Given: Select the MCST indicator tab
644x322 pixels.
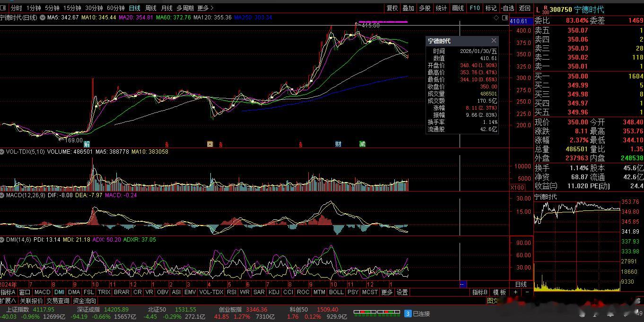Looking at the screenshot, I should [370, 292].
